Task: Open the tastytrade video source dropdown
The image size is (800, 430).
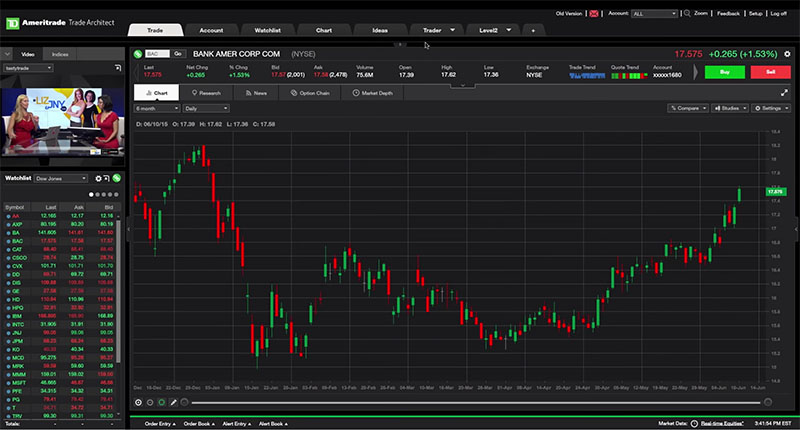Action: pos(29,68)
